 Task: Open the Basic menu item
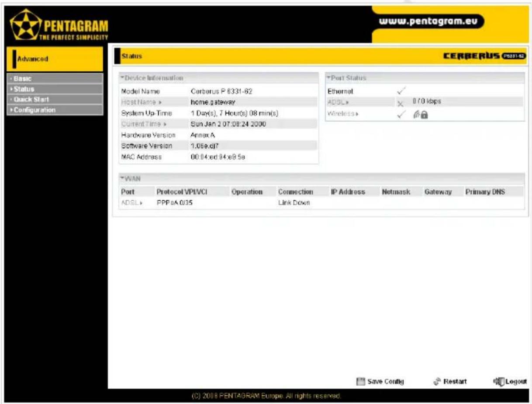coord(55,79)
